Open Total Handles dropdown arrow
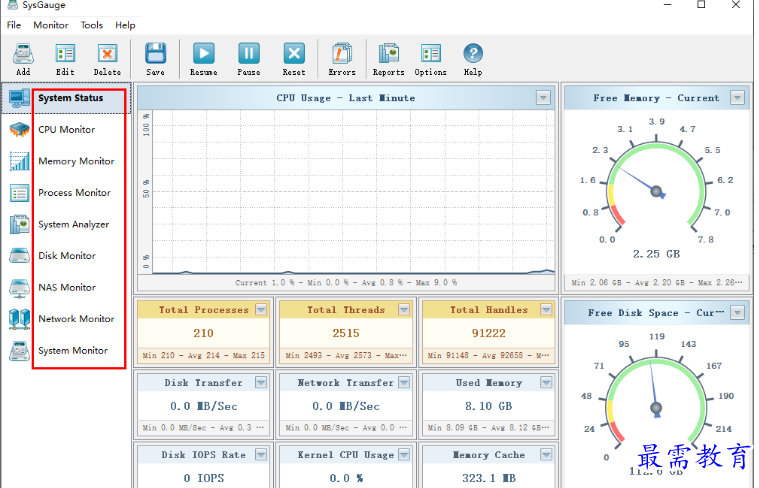This screenshot has width=759, height=488. tap(546, 309)
